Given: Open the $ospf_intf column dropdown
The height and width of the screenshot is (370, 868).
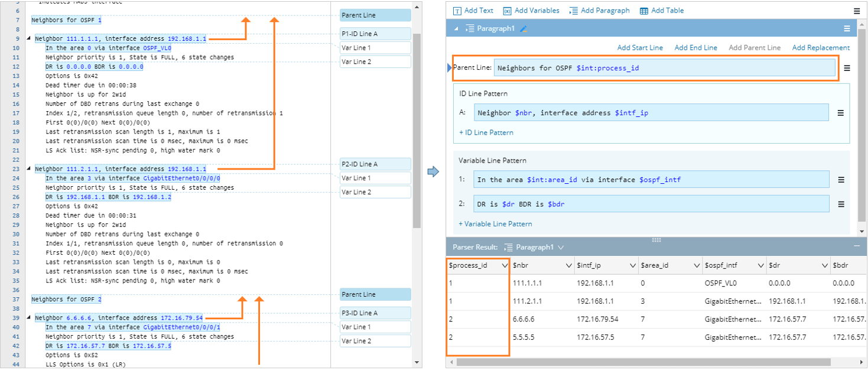Looking at the screenshot, I should coord(760,266).
